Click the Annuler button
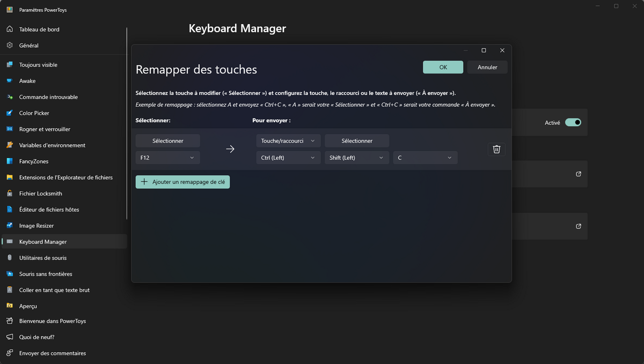The height and width of the screenshot is (364, 644). tap(487, 67)
